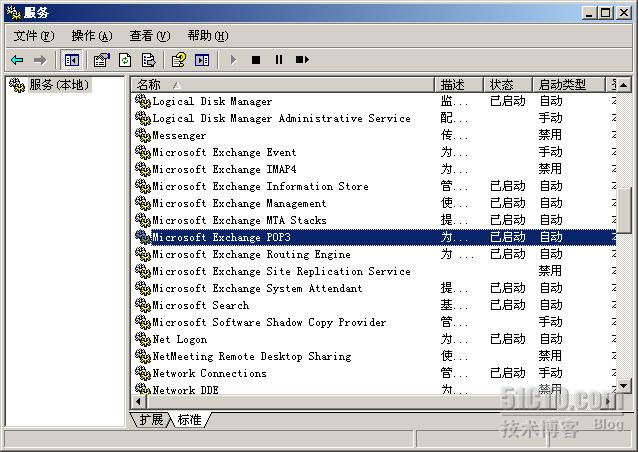
Task: Click 自动 startup type of Microsoft Exchange POP3
Action: 551,237
